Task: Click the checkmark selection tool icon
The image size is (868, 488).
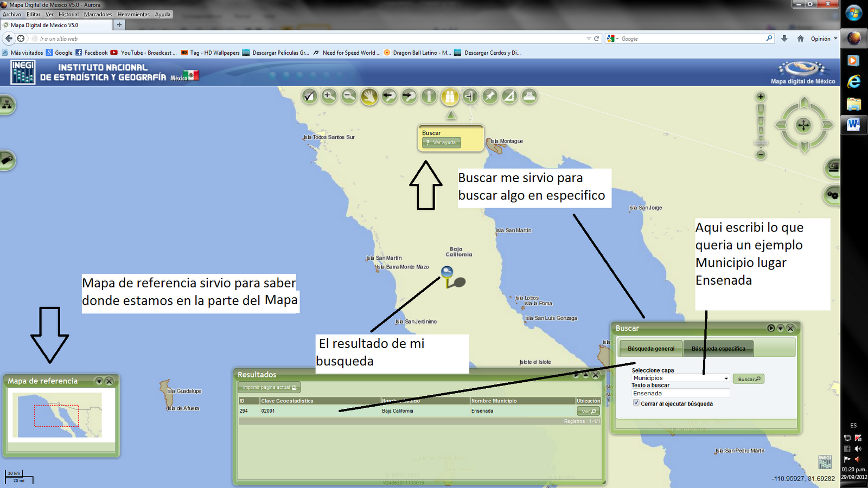Action: pos(309,97)
